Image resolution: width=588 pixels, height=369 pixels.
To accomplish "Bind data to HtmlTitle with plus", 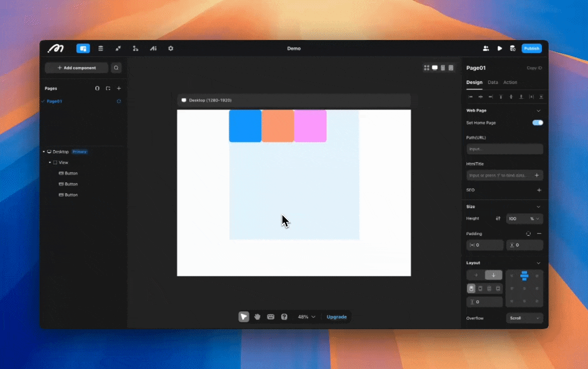I will (x=537, y=175).
